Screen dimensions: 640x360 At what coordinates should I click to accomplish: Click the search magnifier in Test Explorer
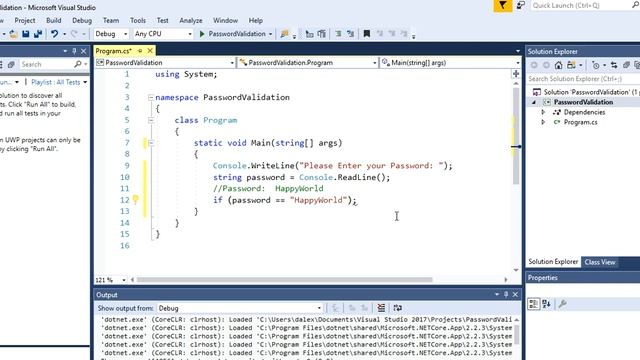[78, 64]
